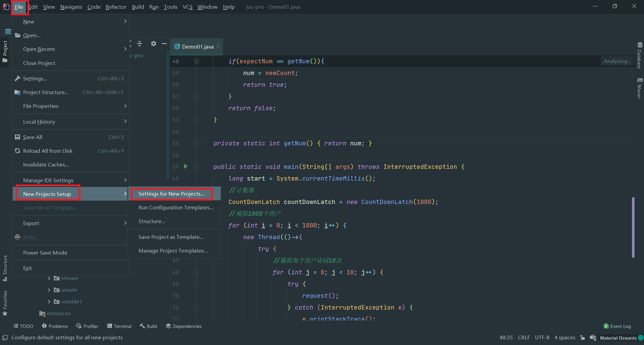The width and height of the screenshot is (644, 345).
Task: Open Project Structure... dialog
Action: (x=71, y=92)
